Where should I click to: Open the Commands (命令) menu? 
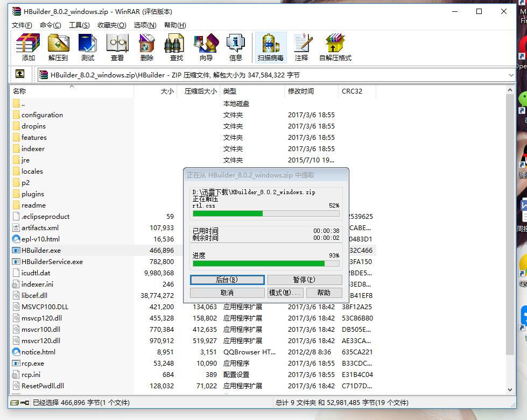(x=51, y=25)
